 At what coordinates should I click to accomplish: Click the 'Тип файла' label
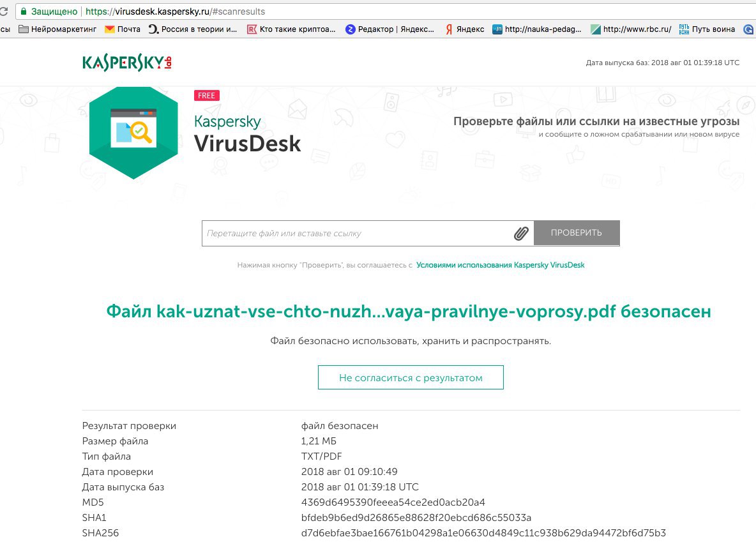point(107,457)
